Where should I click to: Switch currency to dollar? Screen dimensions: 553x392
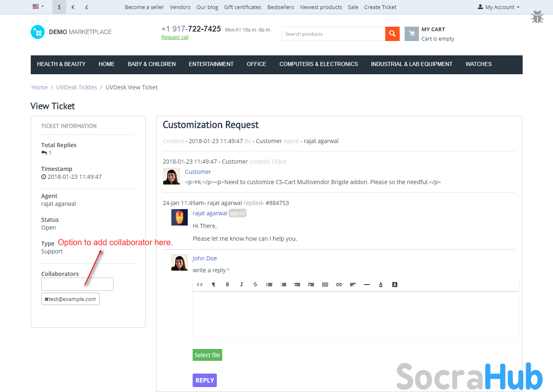59,7
